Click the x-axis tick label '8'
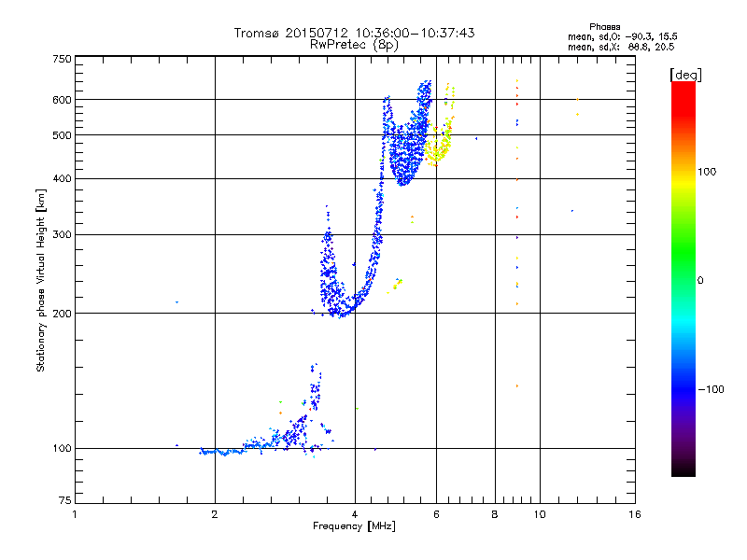 pyautogui.click(x=495, y=514)
